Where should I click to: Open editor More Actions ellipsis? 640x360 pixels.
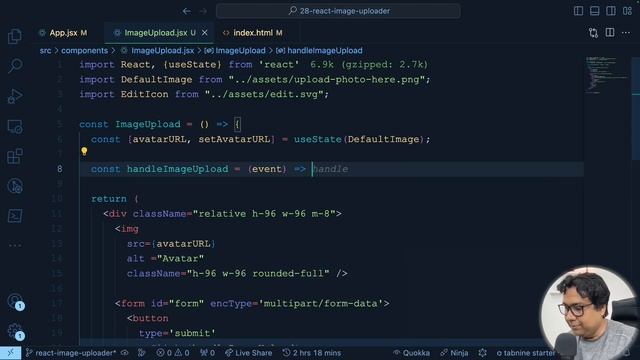[626, 33]
